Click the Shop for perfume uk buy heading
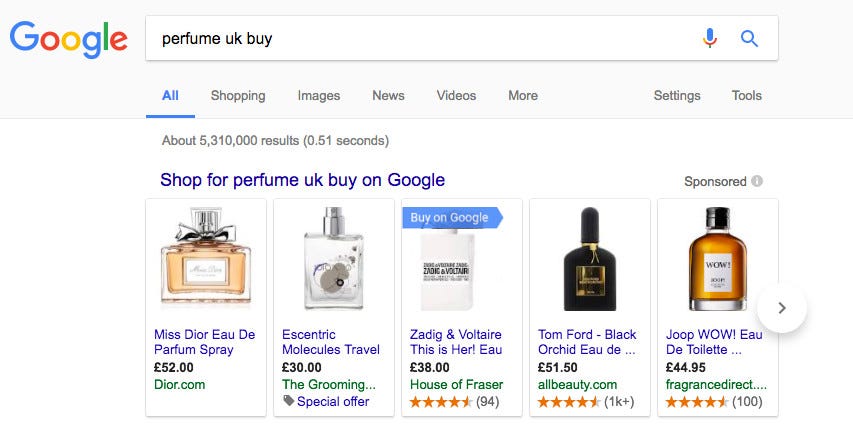 [302, 180]
